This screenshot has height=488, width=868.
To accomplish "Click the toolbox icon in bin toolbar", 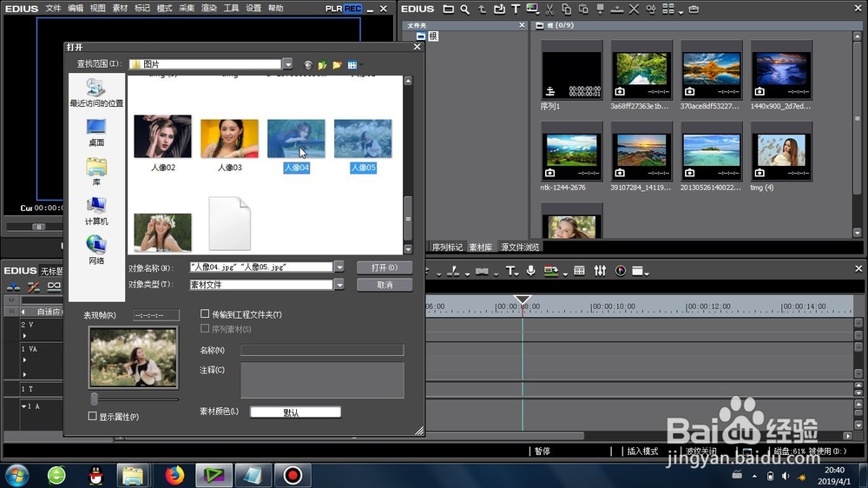I will (694, 9).
